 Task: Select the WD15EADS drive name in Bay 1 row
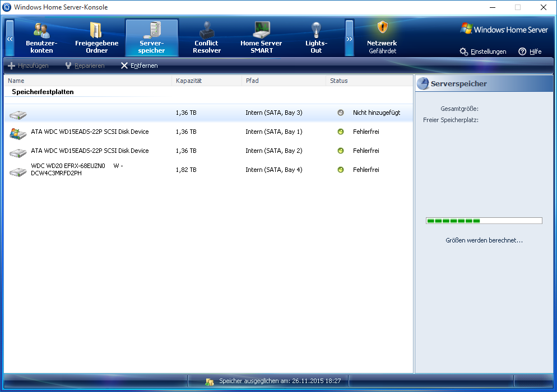click(90, 132)
